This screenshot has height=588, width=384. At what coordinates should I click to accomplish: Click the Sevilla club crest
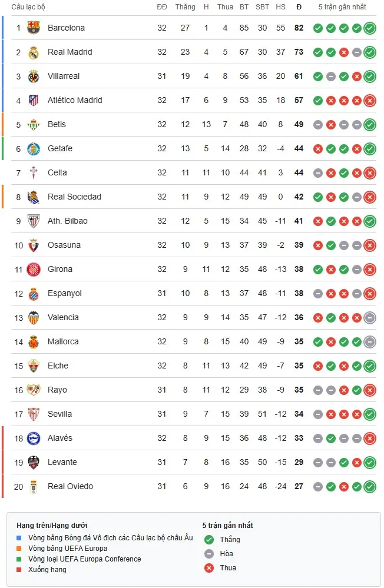[34, 414]
